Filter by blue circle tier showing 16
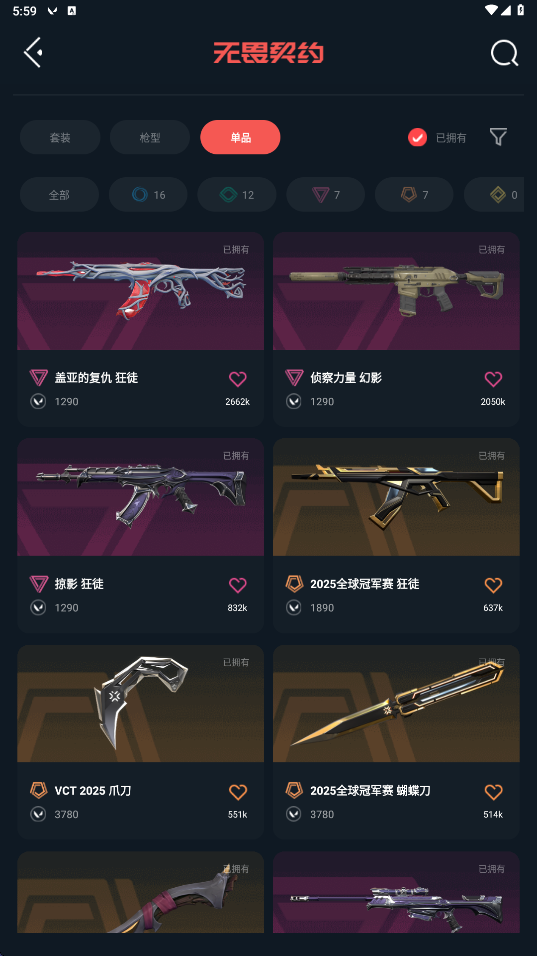This screenshot has width=537, height=956. tap(148, 194)
